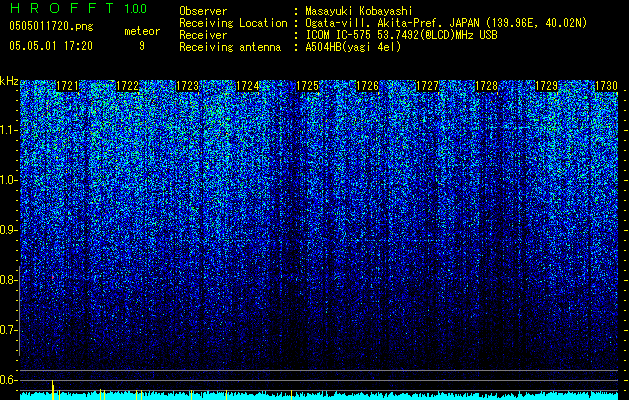Image resolution: width=629 pixels, height=400 pixels.
Task: Click the 1728 time marker
Action: 487,86
